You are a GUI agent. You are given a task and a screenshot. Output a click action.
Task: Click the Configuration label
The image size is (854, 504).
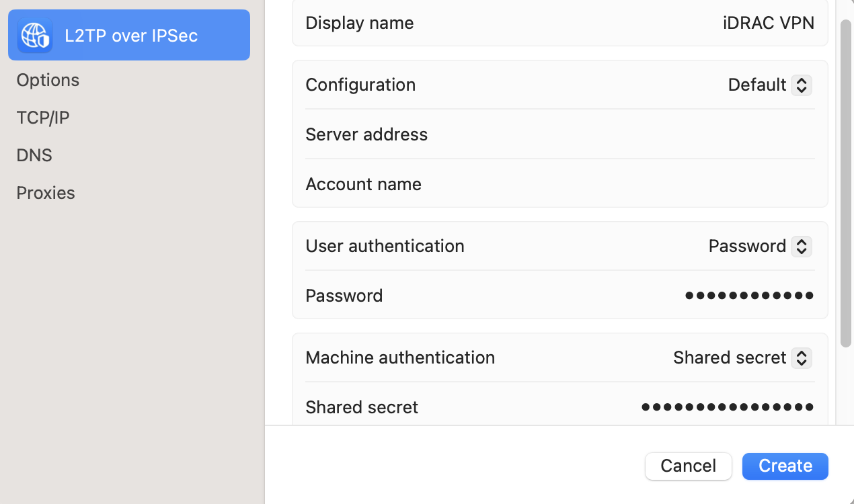click(x=360, y=85)
